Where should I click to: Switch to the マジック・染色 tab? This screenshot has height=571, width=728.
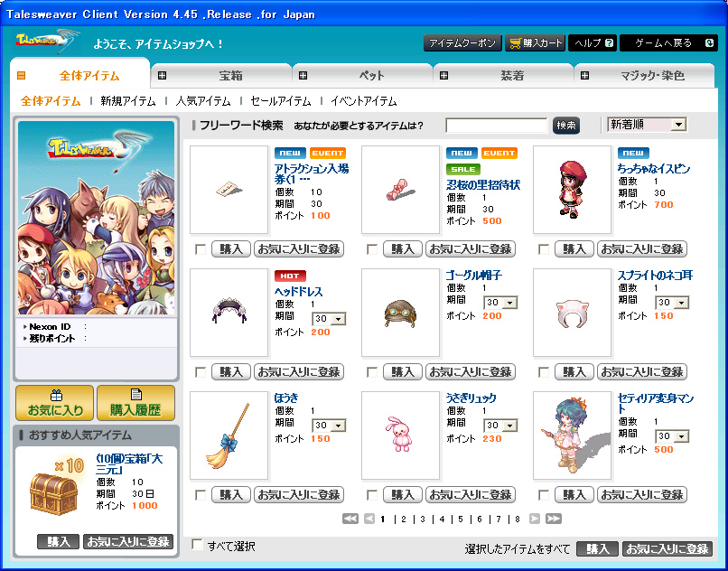point(645,76)
